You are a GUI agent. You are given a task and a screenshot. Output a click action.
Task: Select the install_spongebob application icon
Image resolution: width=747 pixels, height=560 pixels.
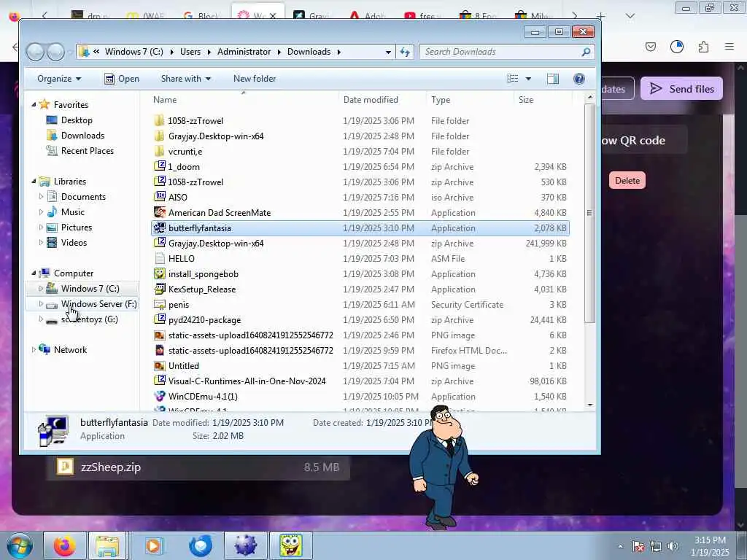(x=159, y=274)
